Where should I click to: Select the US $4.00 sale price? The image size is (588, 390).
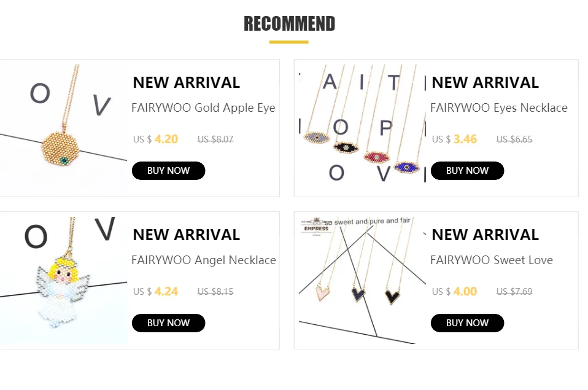(x=455, y=292)
